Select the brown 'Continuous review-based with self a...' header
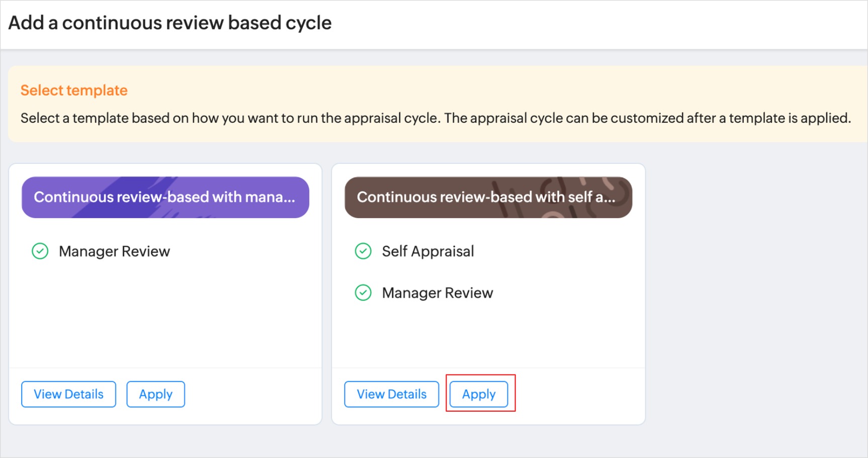Screen dimensions: 868x458 click(x=488, y=197)
